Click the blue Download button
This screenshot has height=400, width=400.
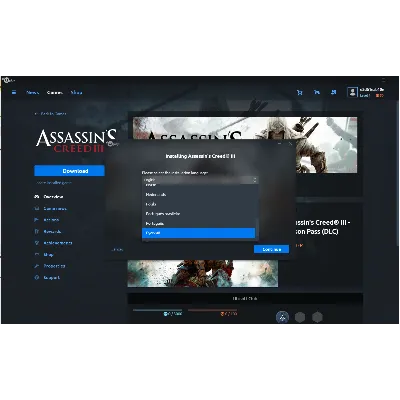[69, 171]
